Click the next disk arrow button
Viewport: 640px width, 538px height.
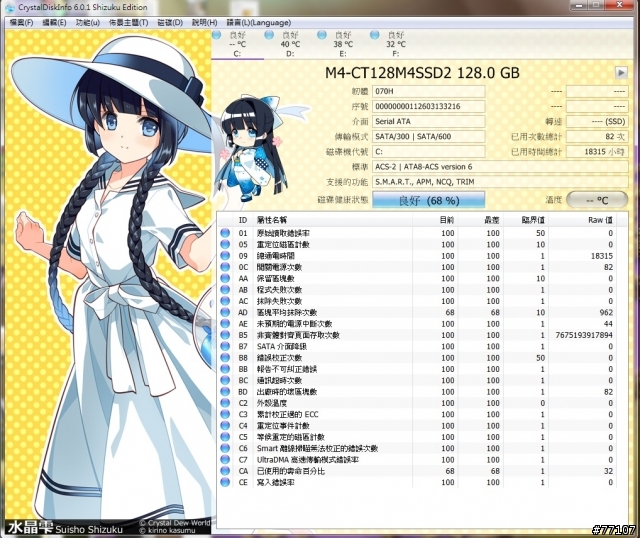621,73
